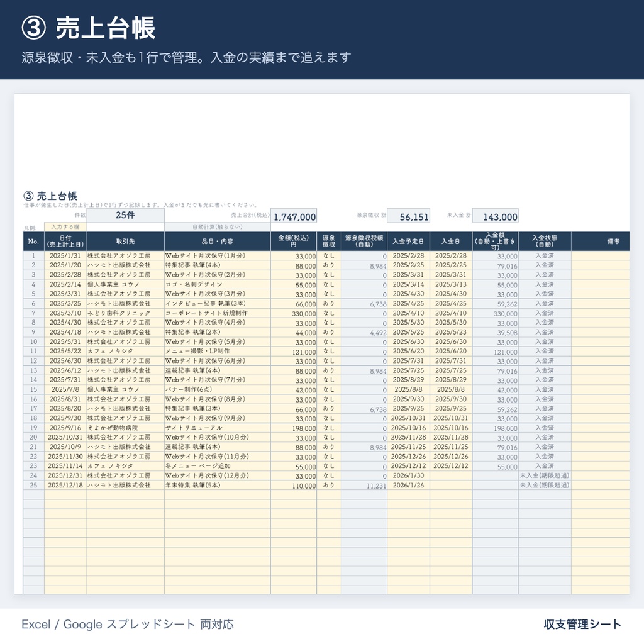Select the withholding tax cell 11,231
This screenshot has height=644, width=644.
pos(364,486)
